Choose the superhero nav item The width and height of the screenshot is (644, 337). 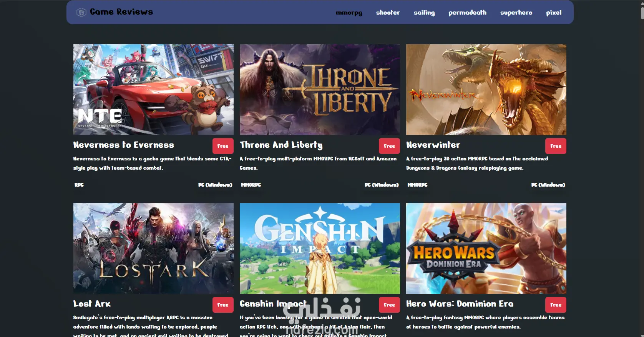pos(516,13)
